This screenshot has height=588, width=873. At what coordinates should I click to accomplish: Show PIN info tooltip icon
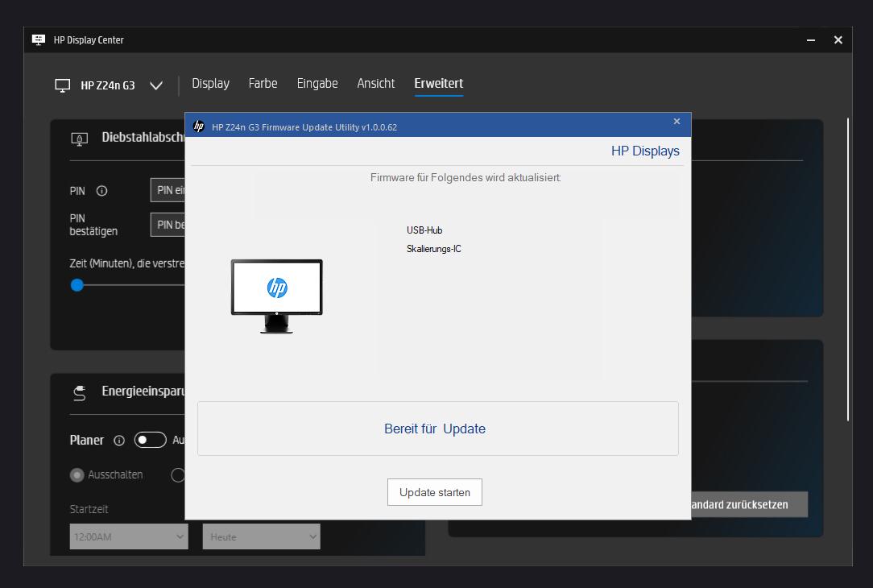click(x=102, y=191)
